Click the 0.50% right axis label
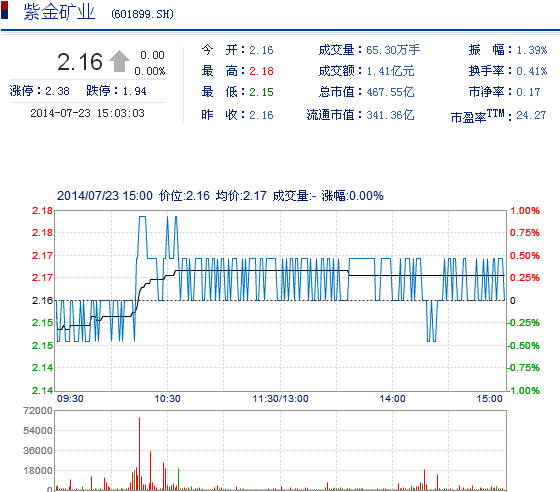The height and width of the screenshot is (492, 560). pyautogui.click(x=525, y=256)
